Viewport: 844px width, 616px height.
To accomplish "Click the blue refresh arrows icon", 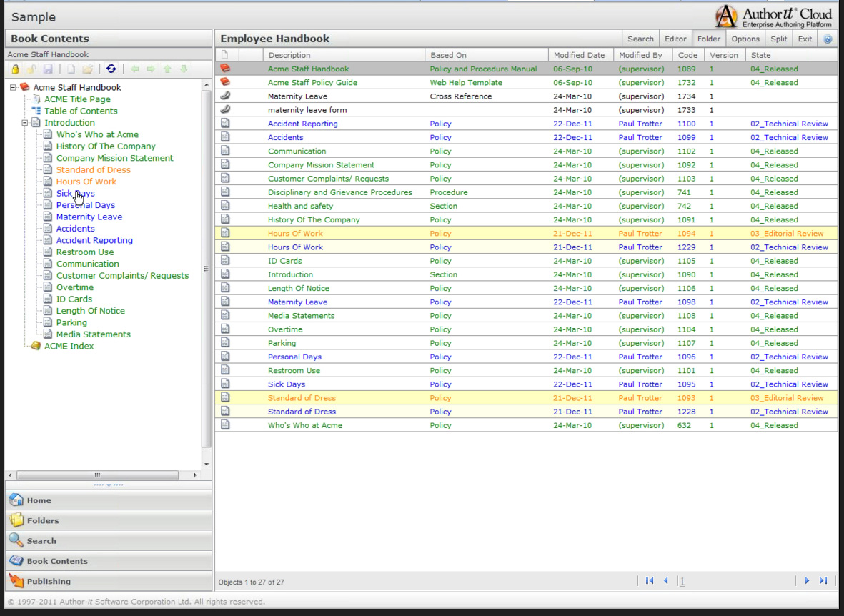I will (x=111, y=69).
